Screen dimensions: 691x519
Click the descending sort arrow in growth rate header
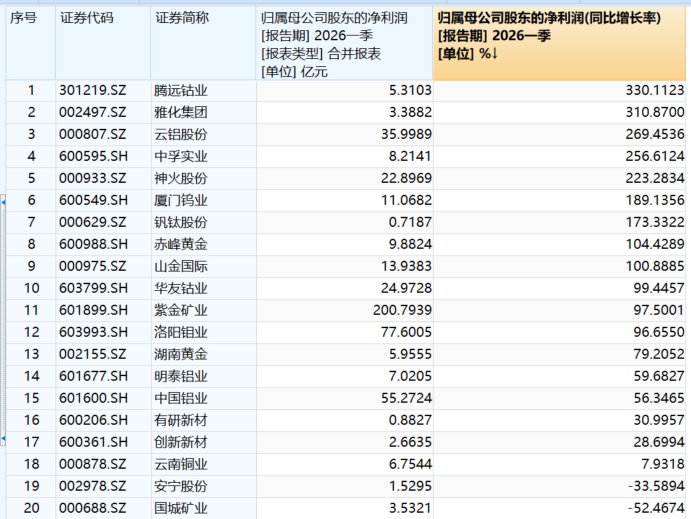click(494, 54)
